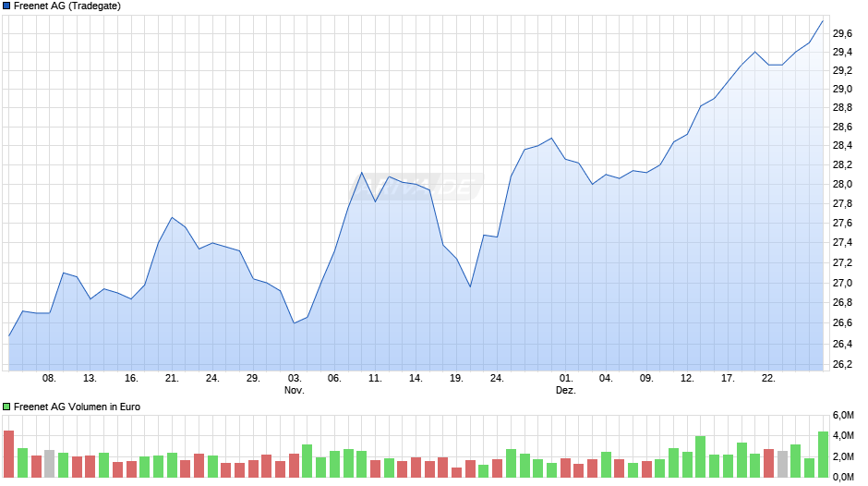Click the 0,0M volume axis label

tap(843, 477)
